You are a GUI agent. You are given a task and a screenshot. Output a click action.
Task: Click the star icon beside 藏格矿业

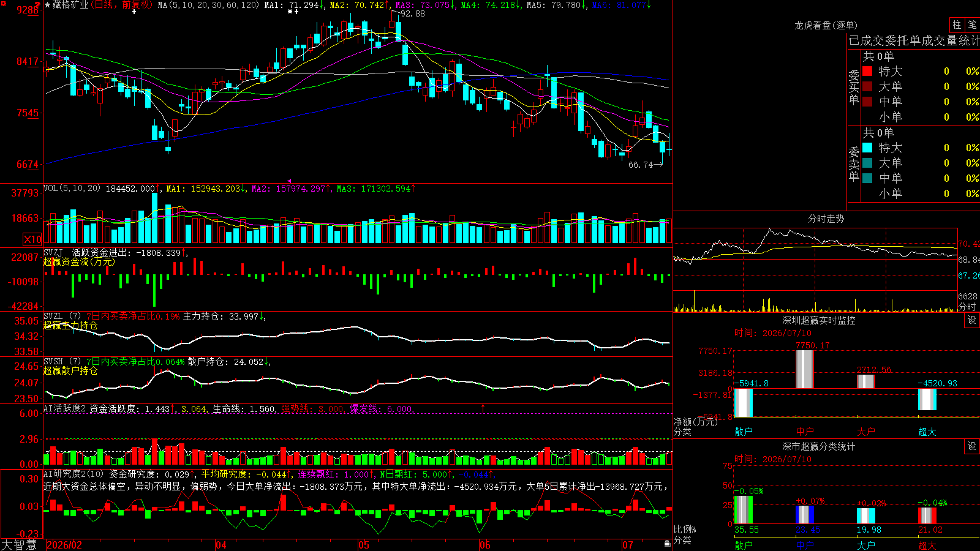[x=48, y=5]
